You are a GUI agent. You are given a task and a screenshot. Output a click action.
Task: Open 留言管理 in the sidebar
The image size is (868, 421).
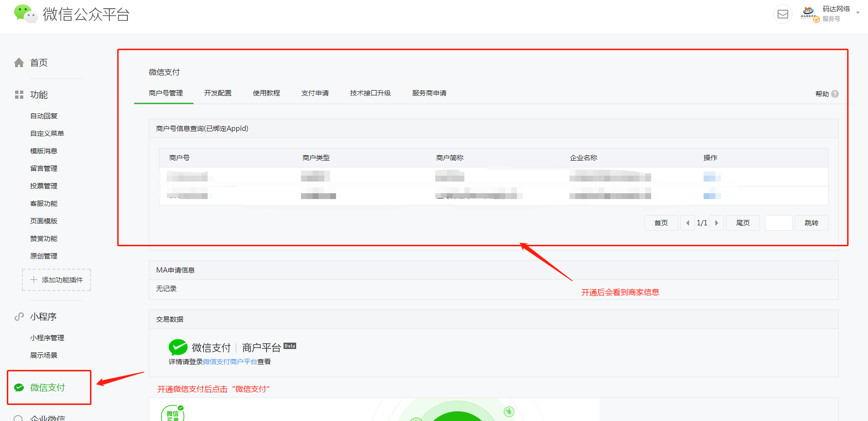44,168
